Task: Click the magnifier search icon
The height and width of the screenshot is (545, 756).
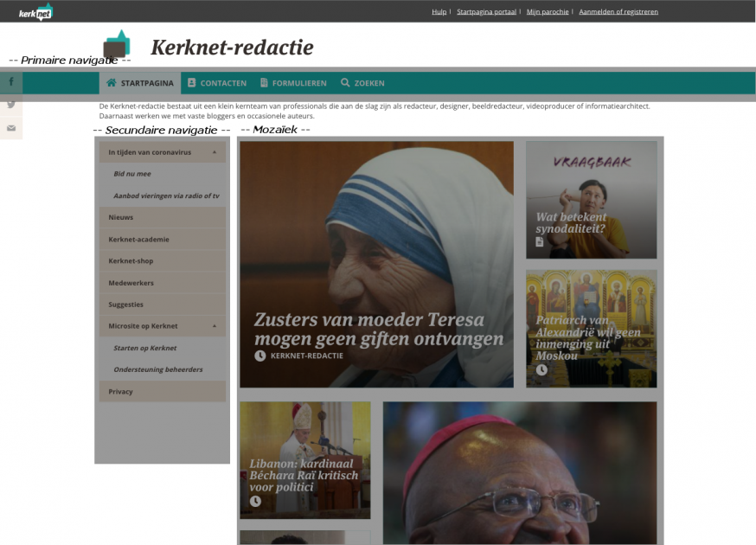Action: 345,82
